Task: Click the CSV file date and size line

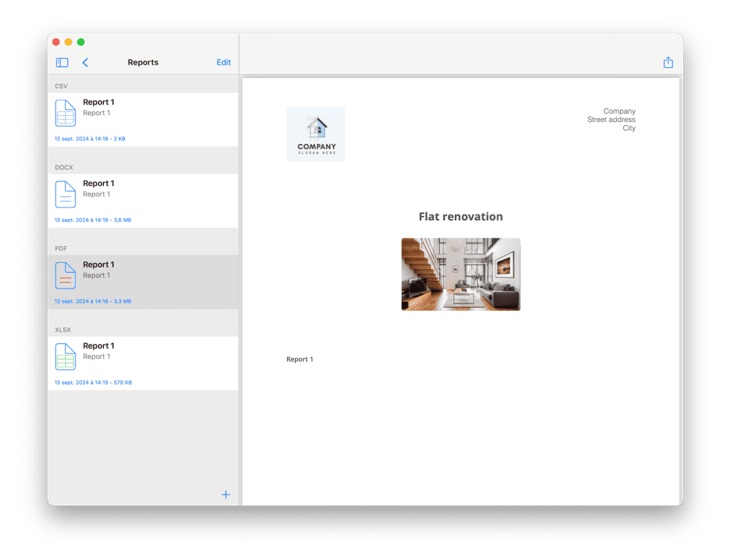Action: coord(89,139)
